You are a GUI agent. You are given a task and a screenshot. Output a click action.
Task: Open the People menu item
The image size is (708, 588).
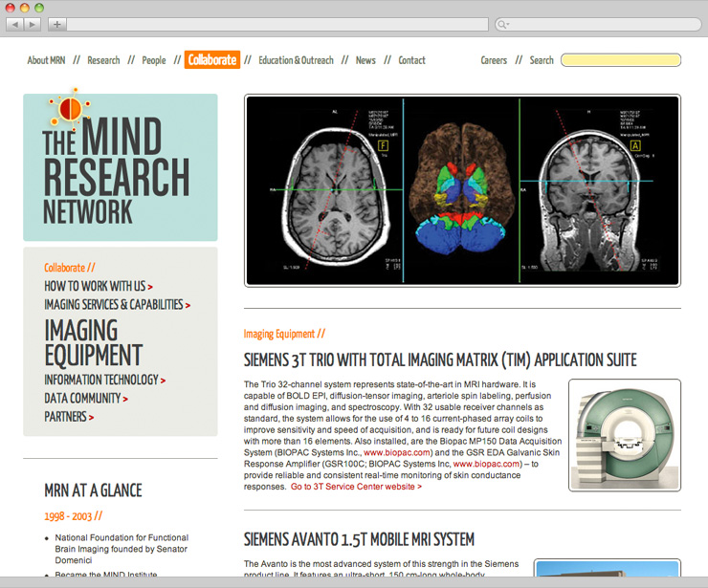click(x=154, y=60)
